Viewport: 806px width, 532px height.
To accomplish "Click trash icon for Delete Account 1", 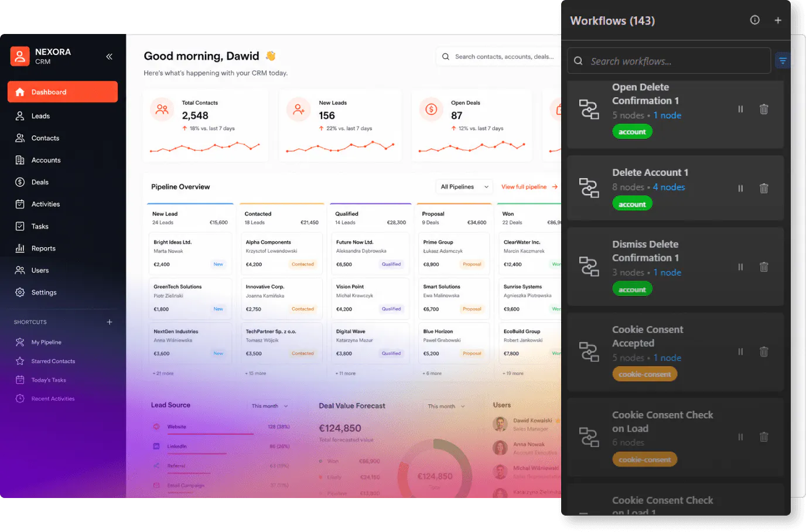I will point(764,188).
